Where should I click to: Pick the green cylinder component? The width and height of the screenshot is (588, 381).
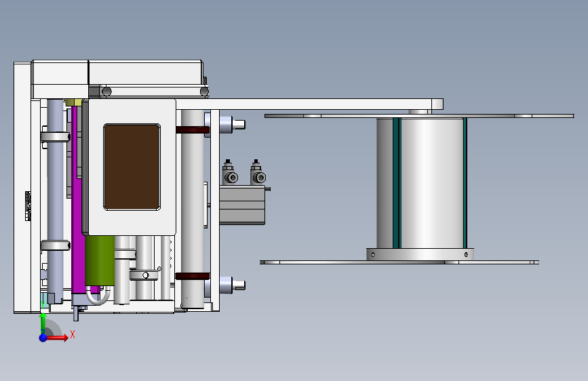100,260
